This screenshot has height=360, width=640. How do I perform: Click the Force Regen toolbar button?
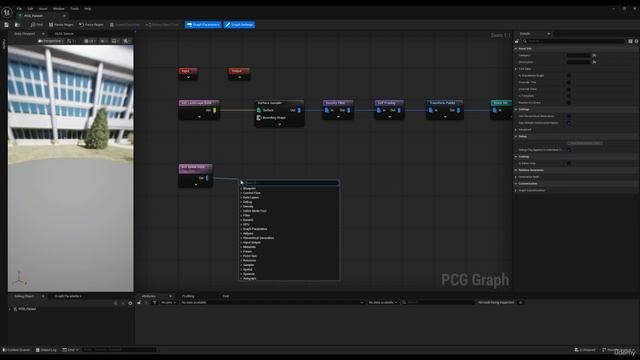[91, 25]
